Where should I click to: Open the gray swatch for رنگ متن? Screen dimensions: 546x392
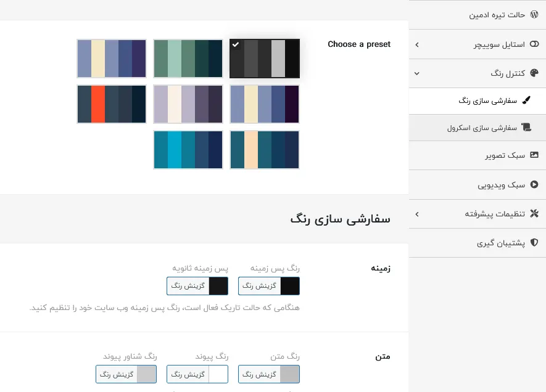[x=290, y=374]
